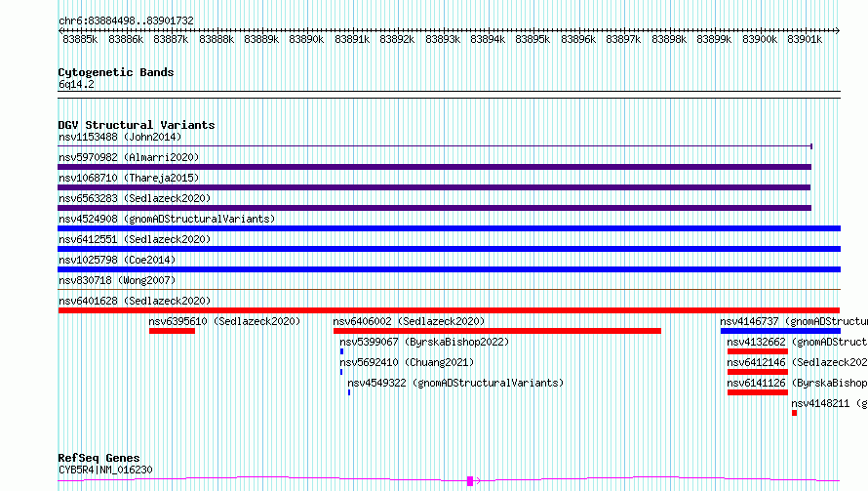Viewport: 868px width, 491px height.
Task: Select the CYB5R4 exon magenta block
Action: tap(470, 481)
